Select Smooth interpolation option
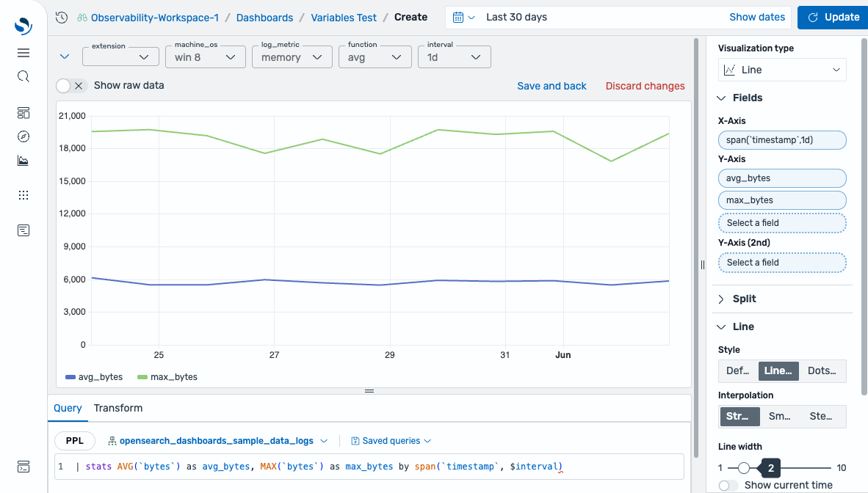 click(x=779, y=416)
